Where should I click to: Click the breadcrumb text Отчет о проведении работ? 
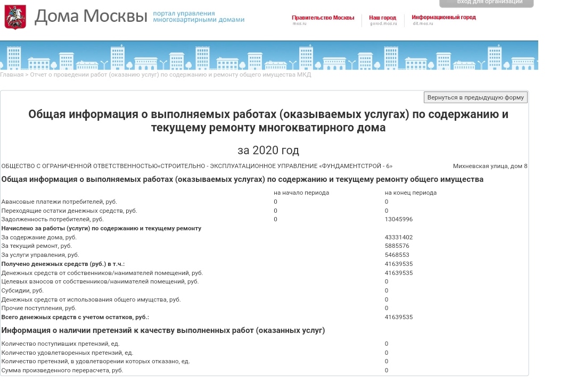pyautogui.click(x=170, y=74)
